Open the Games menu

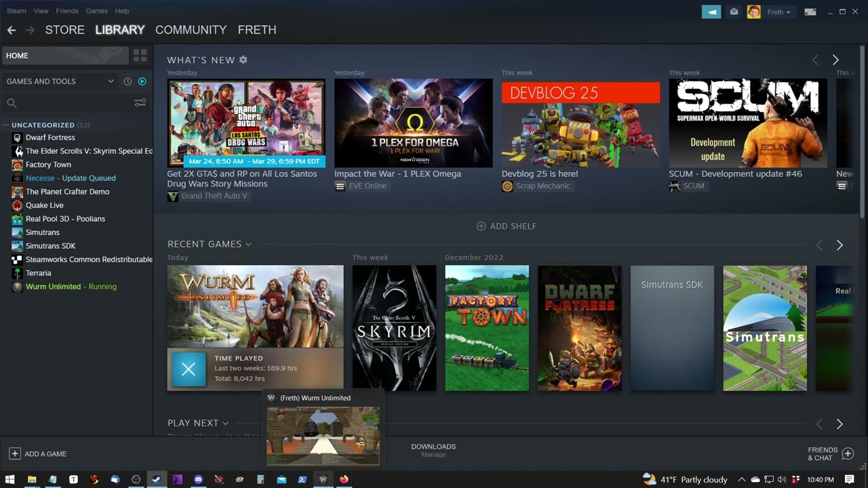click(x=96, y=11)
